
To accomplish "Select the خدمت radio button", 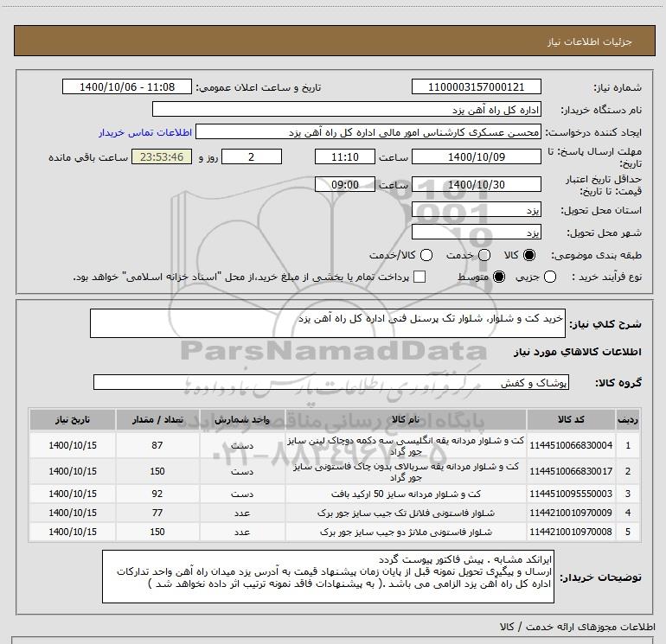I will (484, 255).
